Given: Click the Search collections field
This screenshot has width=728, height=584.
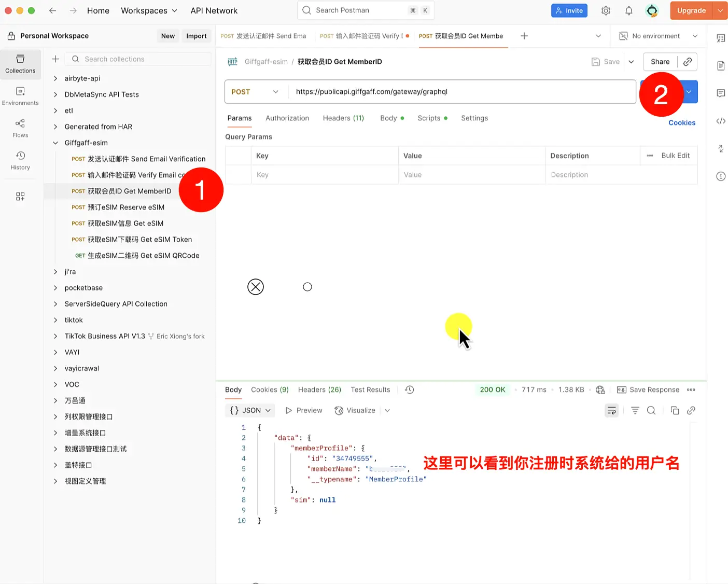Looking at the screenshot, I should click(x=138, y=59).
